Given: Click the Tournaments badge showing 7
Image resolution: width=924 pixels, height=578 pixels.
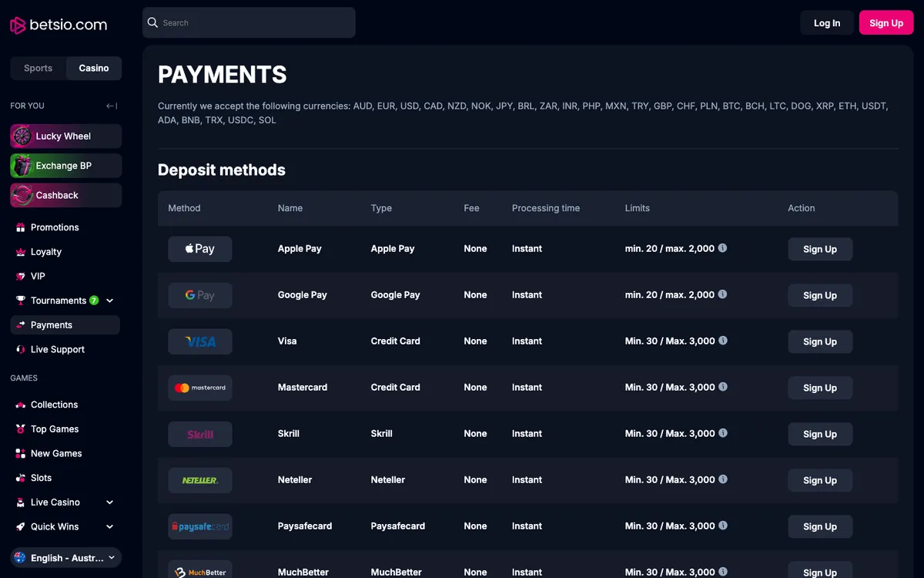Looking at the screenshot, I should (x=94, y=301).
